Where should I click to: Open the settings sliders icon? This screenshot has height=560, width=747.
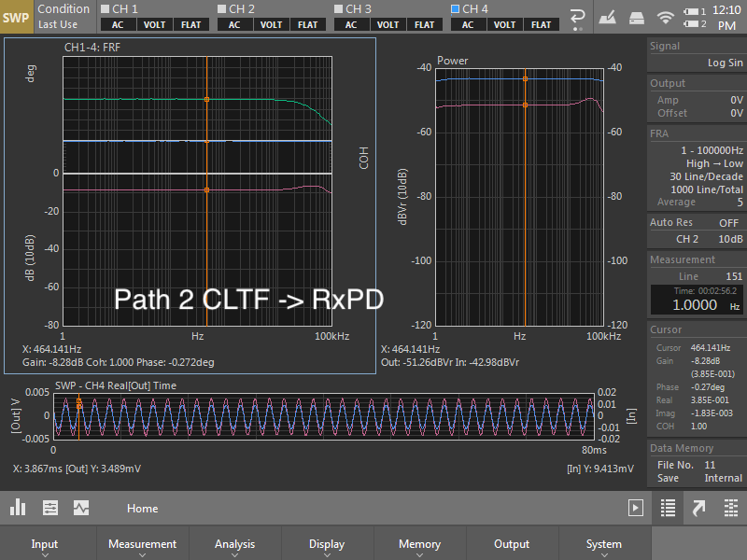click(x=49, y=509)
